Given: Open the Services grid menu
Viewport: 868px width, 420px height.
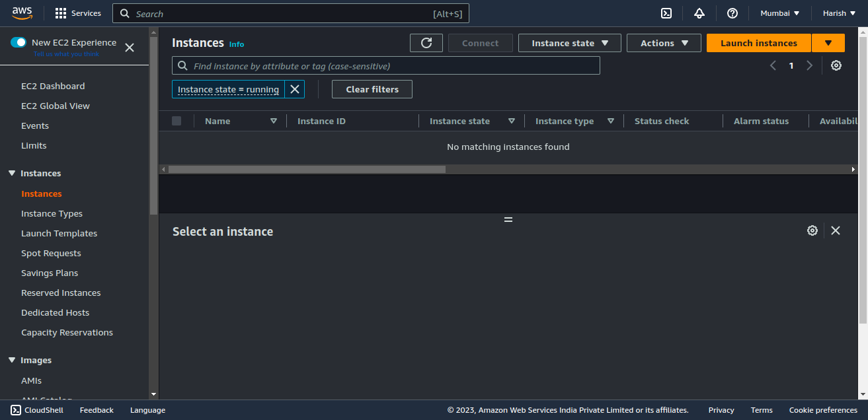Looking at the screenshot, I should click(78, 13).
